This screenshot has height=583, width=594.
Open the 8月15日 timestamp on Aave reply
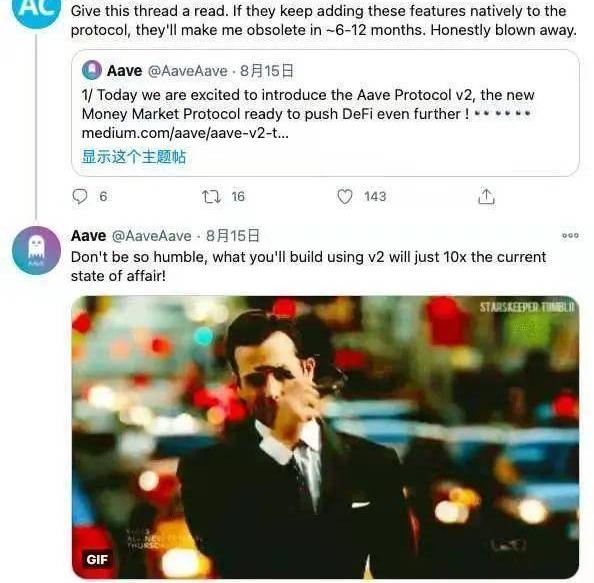tap(233, 236)
